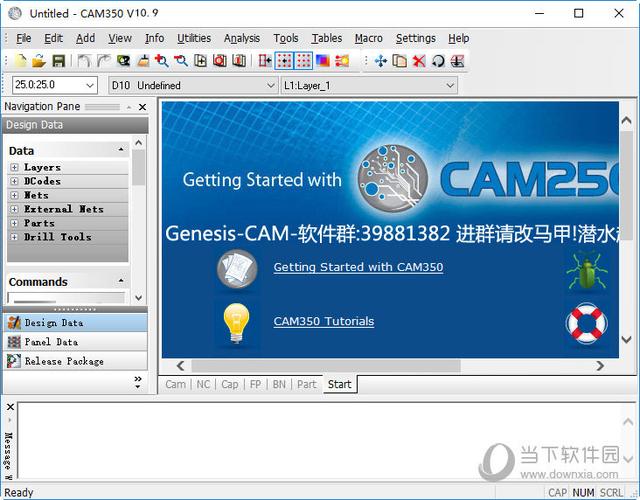Expand the Layers tree node
The image size is (640, 500).
(x=14, y=167)
